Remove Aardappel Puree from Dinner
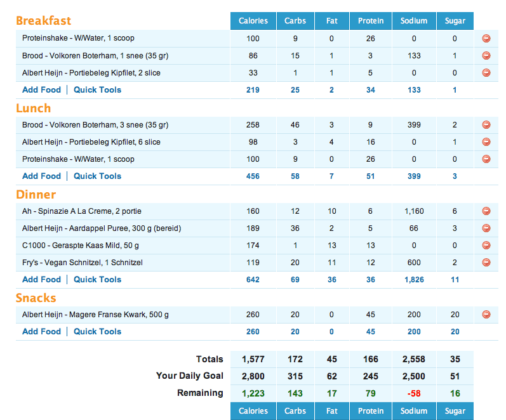The image size is (506, 420). 486,228
